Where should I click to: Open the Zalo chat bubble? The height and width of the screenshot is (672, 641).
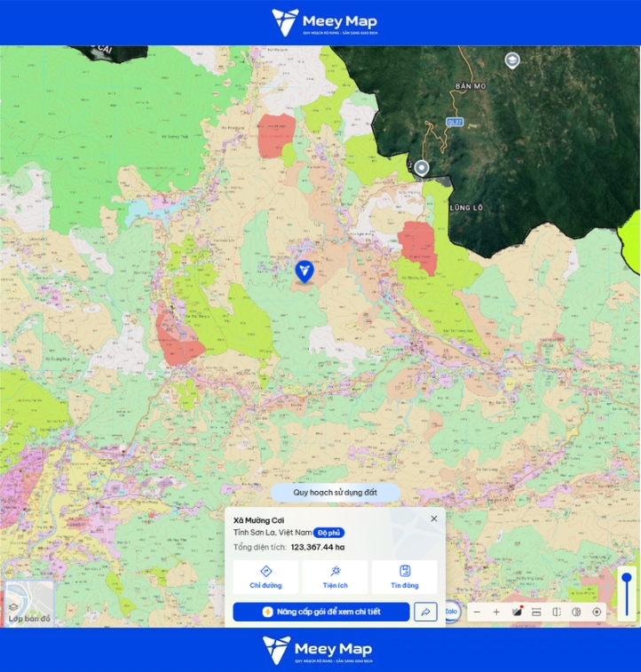click(452, 612)
